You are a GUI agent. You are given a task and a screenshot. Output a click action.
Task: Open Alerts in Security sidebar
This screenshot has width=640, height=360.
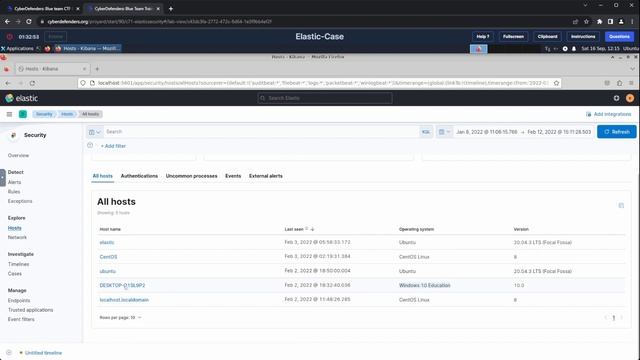tap(14, 182)
